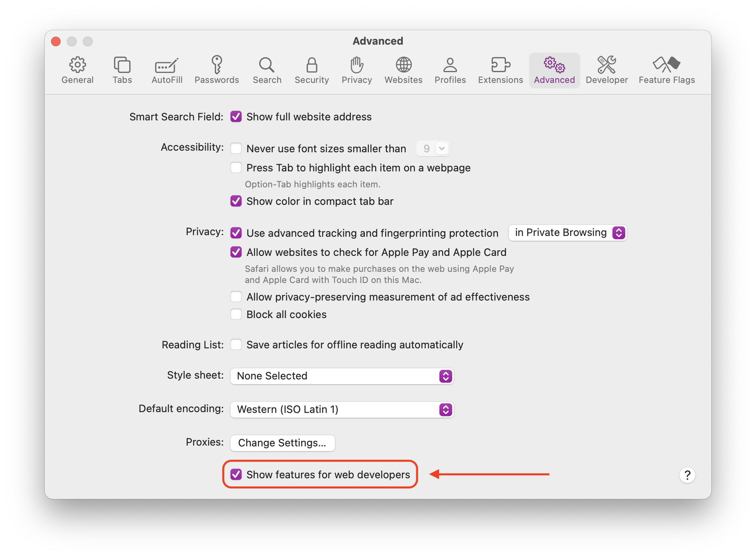Click the help question mark button

pos(687,475)
